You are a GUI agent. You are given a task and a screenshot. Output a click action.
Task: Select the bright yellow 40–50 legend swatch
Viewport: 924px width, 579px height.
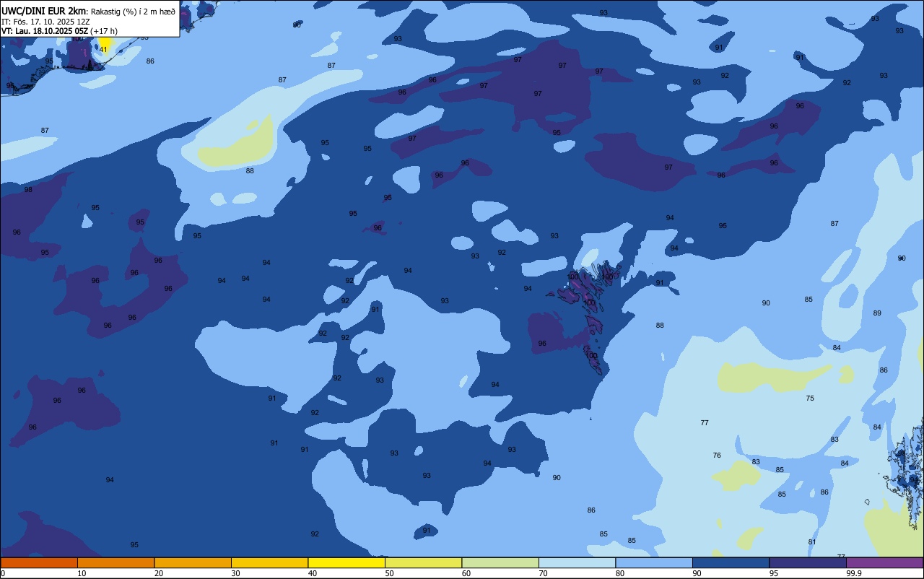(x=346, y=563)
